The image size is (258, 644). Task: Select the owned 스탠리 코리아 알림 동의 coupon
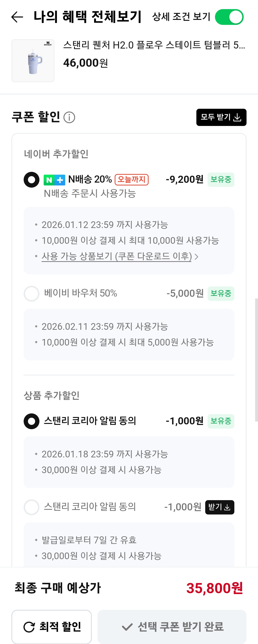[x=32, y=421]
